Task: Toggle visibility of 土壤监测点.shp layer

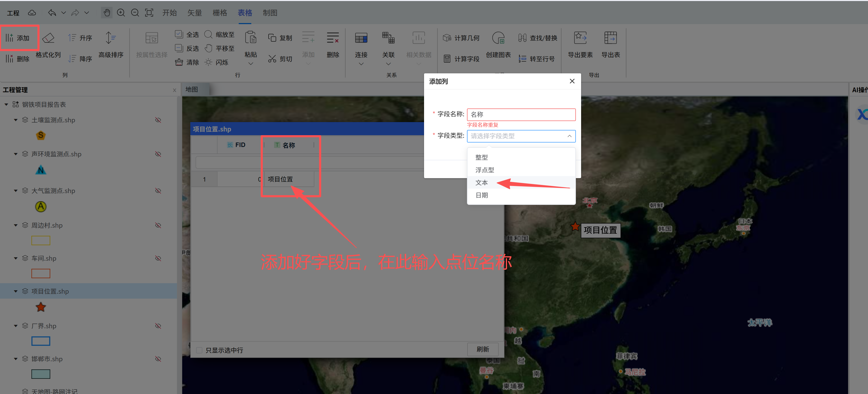Action: point(158,120)
